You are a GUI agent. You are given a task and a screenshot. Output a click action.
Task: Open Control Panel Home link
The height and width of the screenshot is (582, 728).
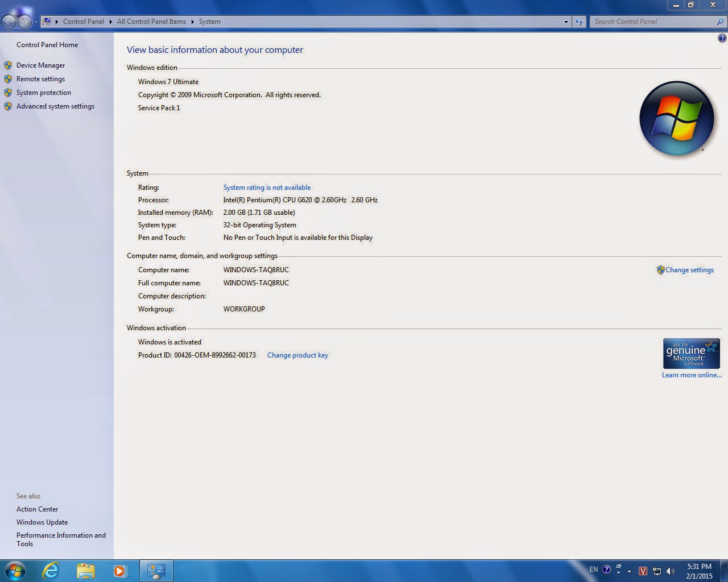[x=47, y=45]
